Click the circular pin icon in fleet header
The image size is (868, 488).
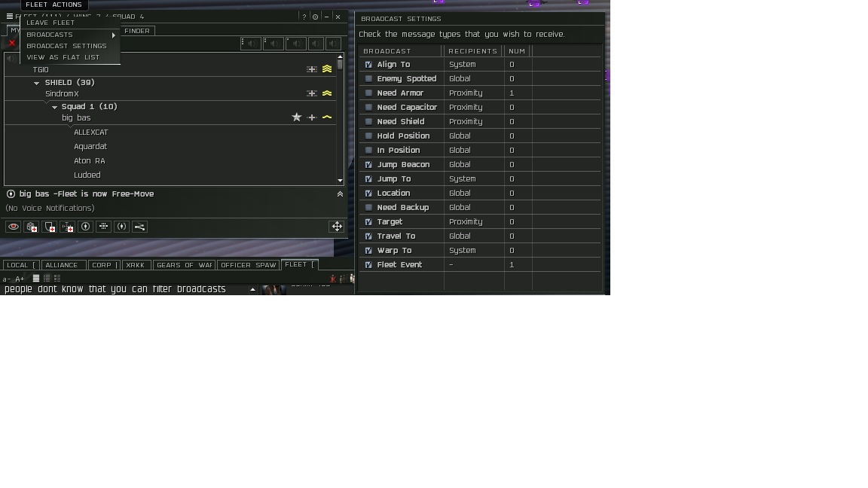tap(315, 17)
